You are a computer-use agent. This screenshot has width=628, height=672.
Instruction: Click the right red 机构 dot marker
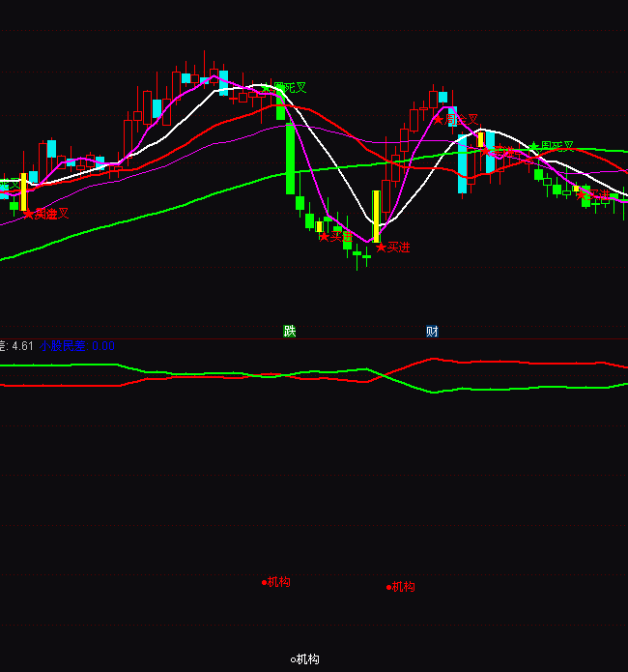(401, 587)
